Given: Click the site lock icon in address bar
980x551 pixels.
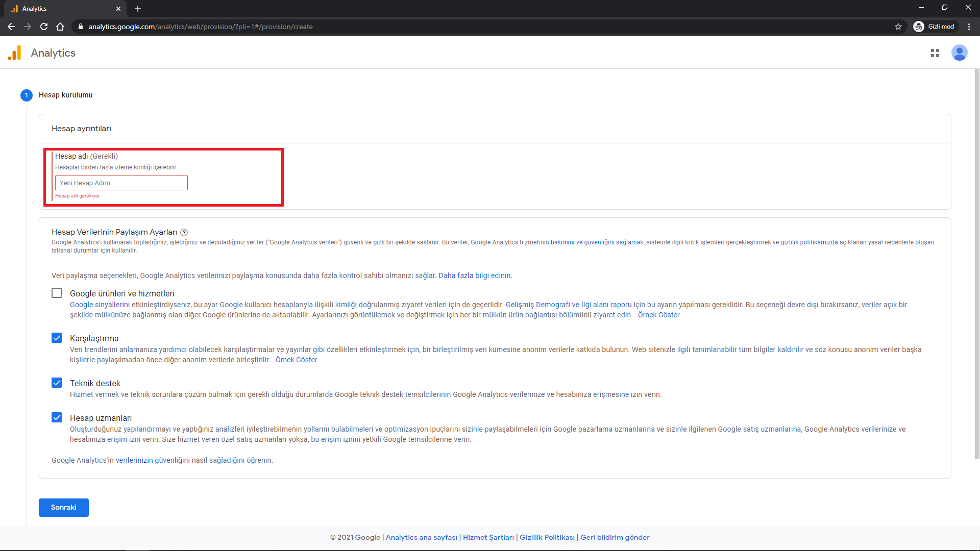Looking at the screenshot, I should 80,27.
